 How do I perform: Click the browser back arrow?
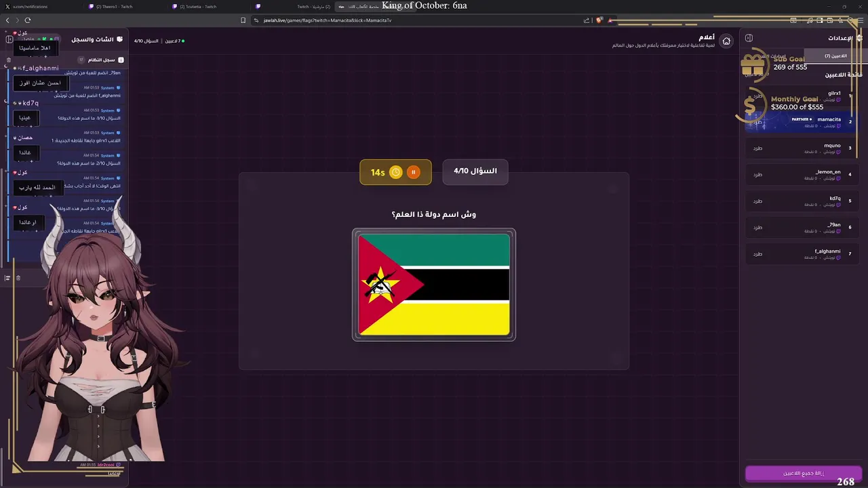coord(7,20)
